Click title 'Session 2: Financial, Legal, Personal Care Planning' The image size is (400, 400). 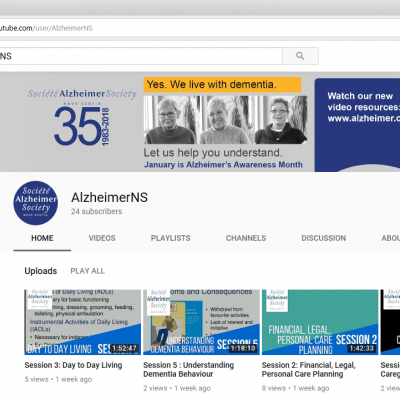tap(309, 370)
